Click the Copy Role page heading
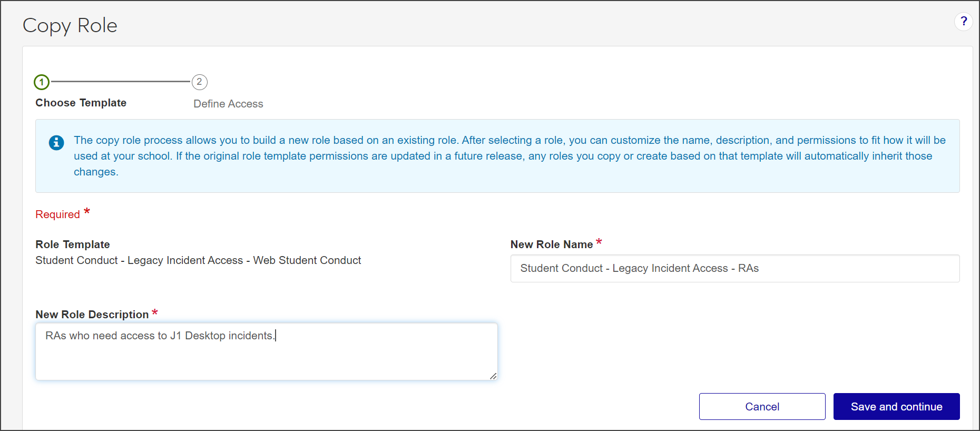Screen dimensions: 980x431 point(70,25)
